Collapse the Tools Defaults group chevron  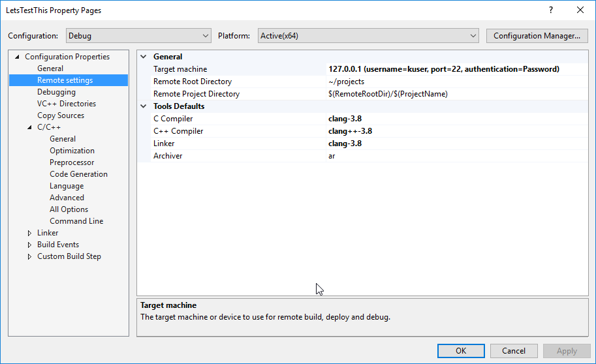pos(144,106)
